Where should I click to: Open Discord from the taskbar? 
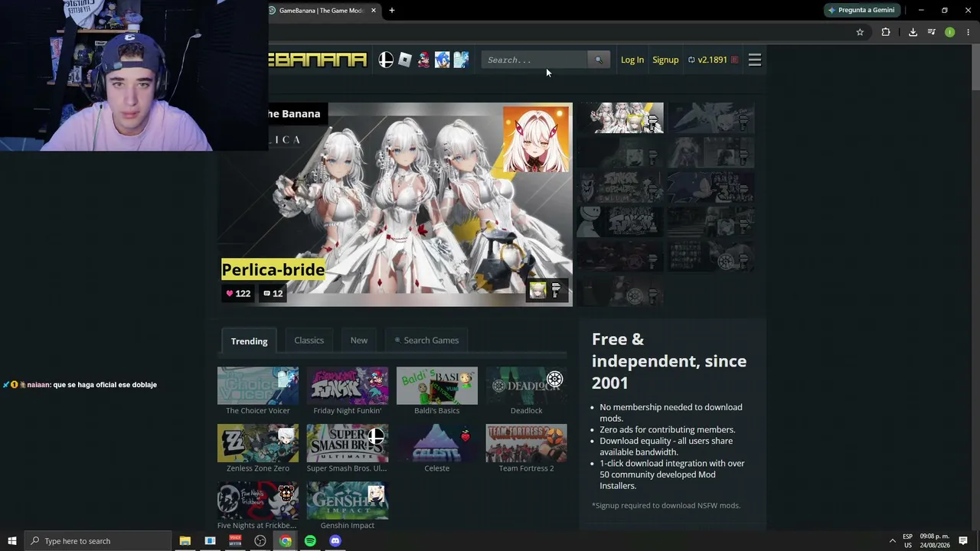click(335, 541)
